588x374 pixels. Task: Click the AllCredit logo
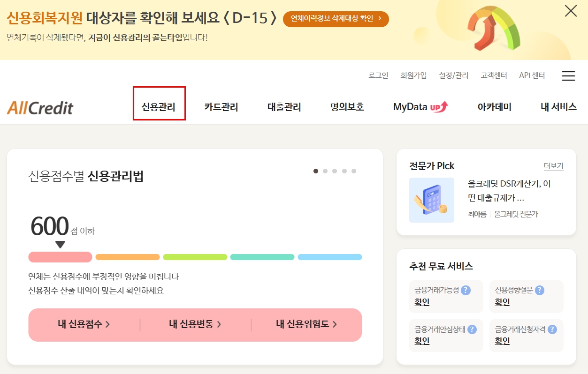(x=40, y=107)
